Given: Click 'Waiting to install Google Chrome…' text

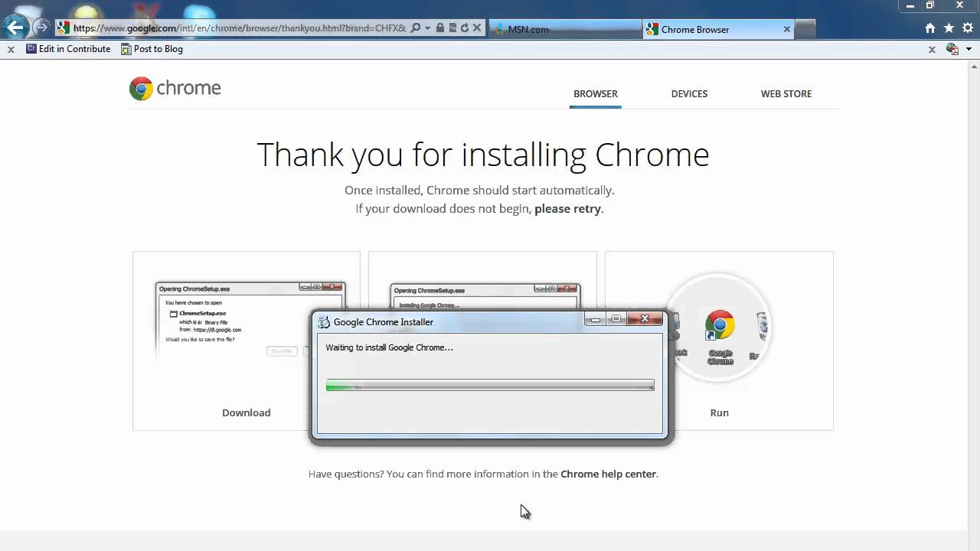Looking at the screenshot, I should tap(389, 347).
